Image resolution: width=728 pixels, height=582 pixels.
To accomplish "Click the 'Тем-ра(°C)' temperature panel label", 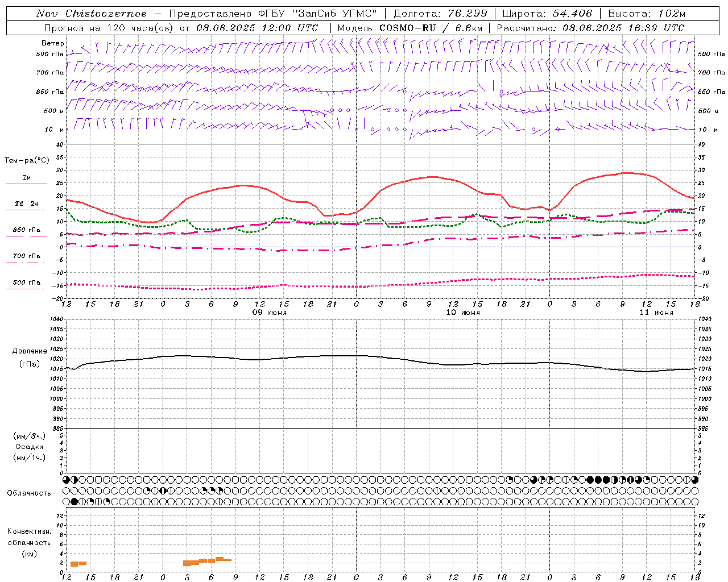I will pyautogui.click(x=27, y=161).
